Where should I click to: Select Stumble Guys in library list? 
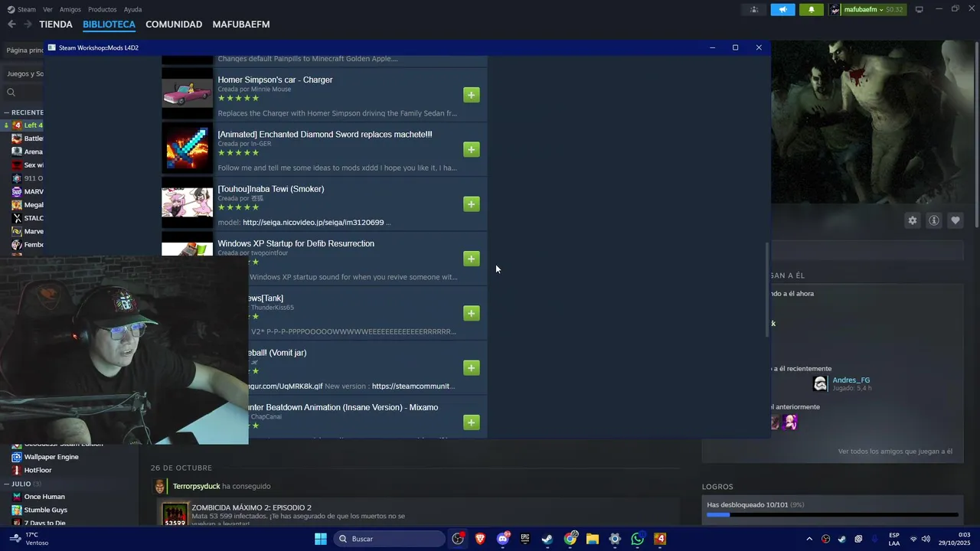click(45, 510)
